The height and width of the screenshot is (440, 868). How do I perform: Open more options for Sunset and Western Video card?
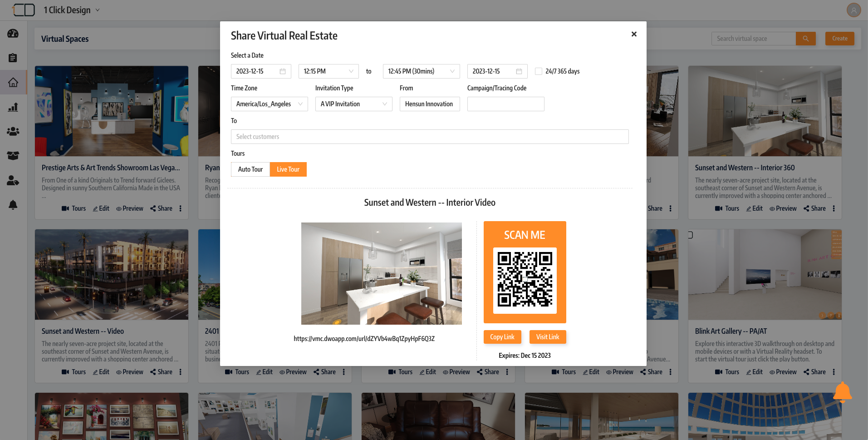[x=181, y=372]
